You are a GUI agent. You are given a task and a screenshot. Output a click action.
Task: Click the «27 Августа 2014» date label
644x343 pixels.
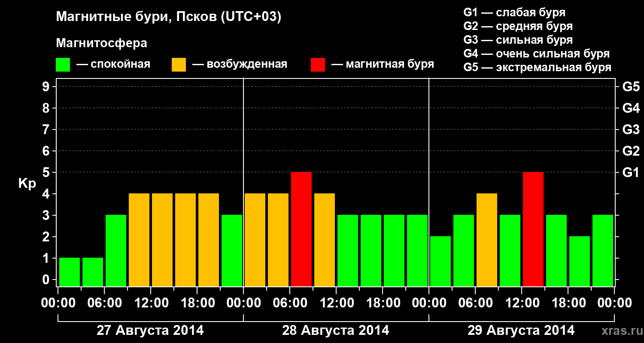150,331
